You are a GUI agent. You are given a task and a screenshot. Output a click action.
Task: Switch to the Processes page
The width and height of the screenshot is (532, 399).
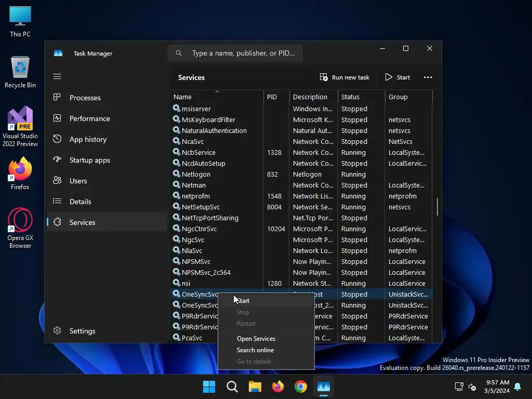coord(107,98)
